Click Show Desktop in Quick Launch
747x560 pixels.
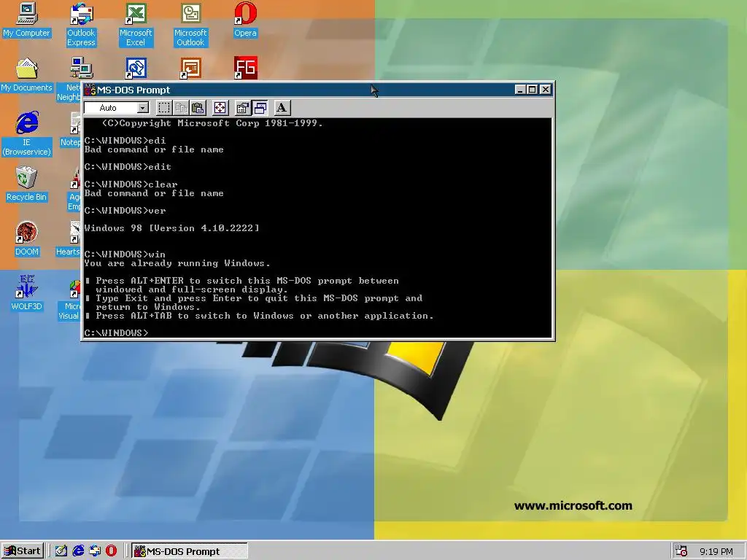(61, 551)
